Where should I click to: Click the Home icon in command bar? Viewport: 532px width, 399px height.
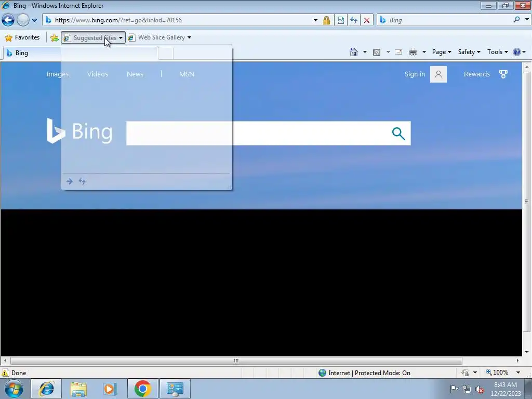354,52
